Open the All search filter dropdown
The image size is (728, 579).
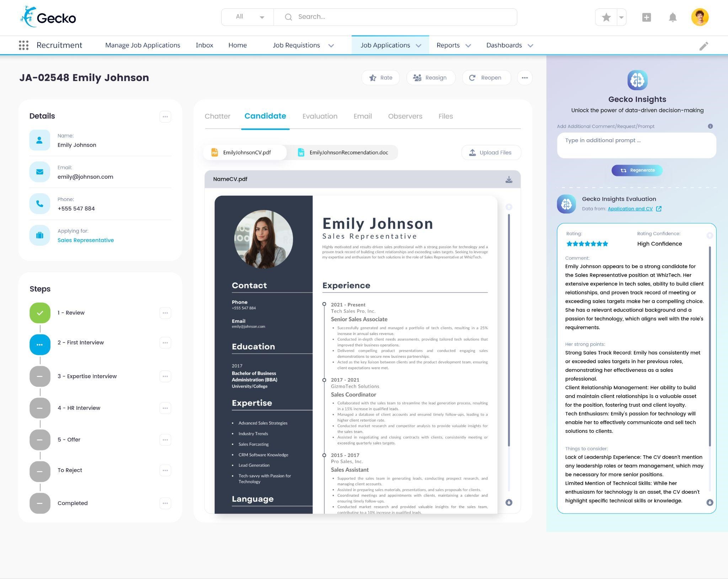coord(248,17)
